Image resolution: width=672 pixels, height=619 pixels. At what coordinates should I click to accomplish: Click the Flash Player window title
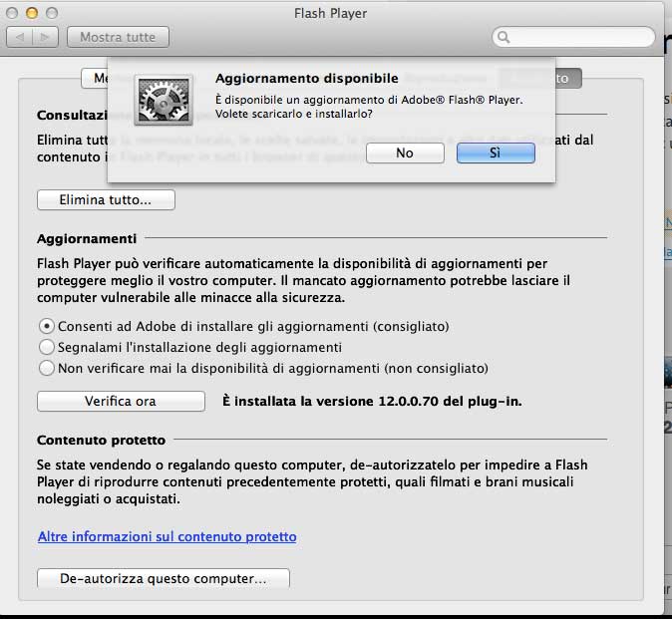[x=330, y=13]
